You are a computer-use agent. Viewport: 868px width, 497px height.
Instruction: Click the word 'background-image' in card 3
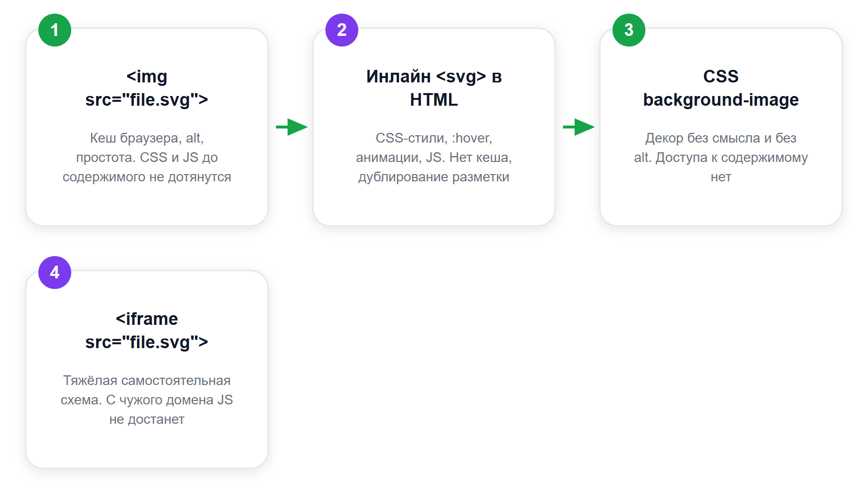pyautogui.click(x=721, y=100)
